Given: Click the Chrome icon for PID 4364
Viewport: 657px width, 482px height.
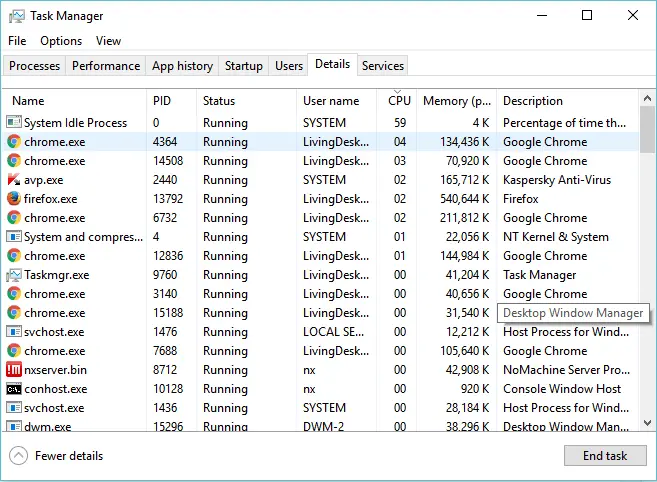Looking at the screenshot, I should [x=14, y=141].
